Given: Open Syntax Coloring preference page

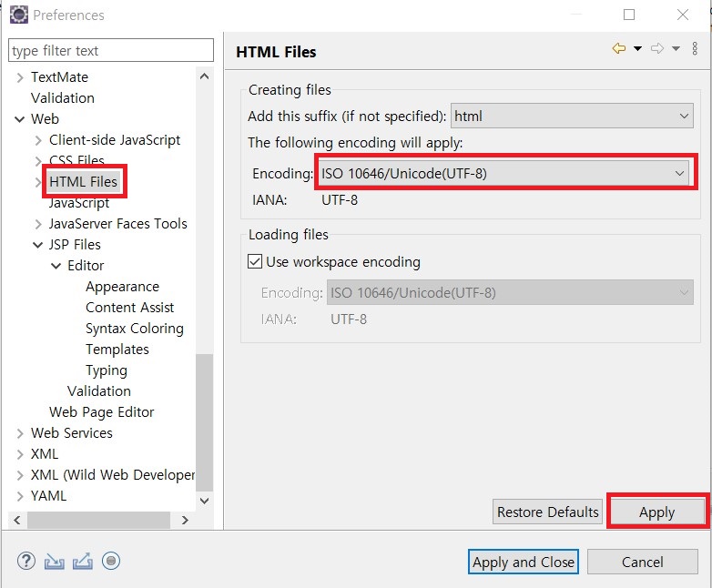Looking at the screenshot, I should [135, 329].
